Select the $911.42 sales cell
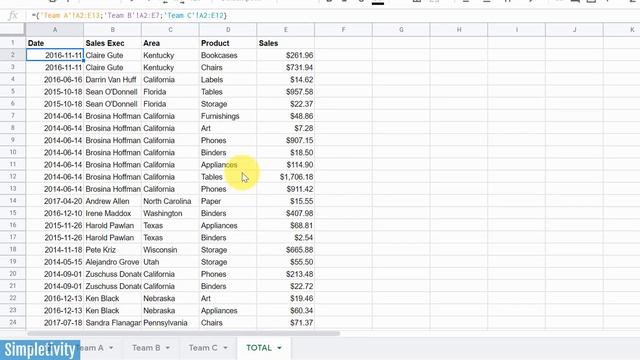 point(286,189)
